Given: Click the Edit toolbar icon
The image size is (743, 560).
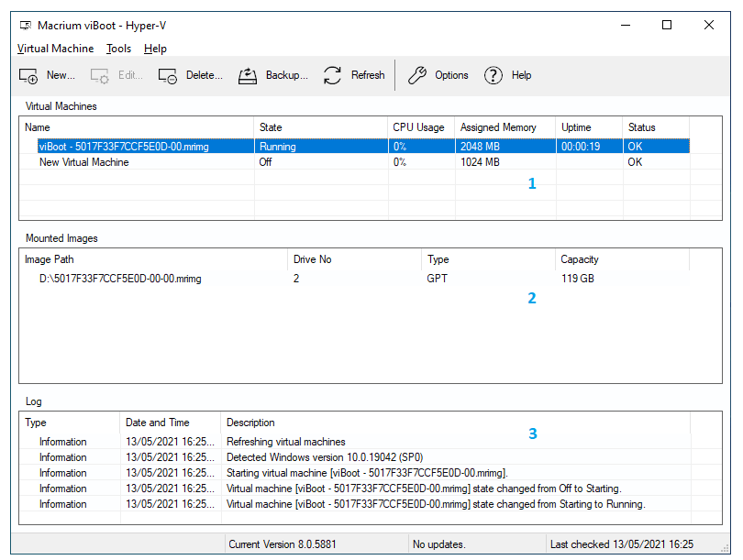Looking at the screenshot, I should [100, 76].
